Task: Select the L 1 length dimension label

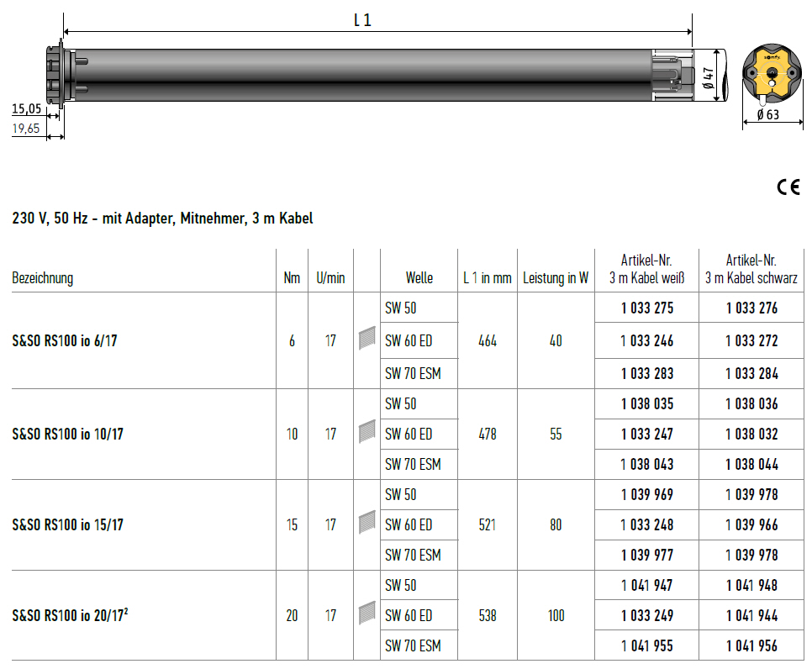Action: (x=362, y=20)
